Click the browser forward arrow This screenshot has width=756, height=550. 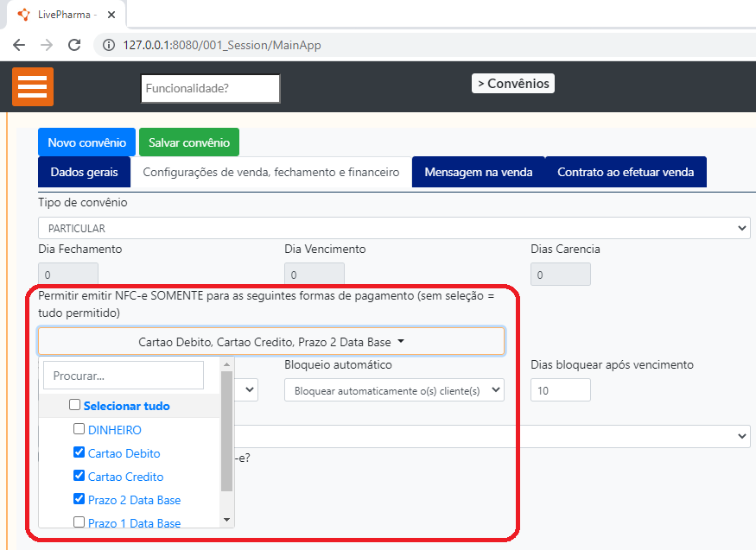[47, 45]
